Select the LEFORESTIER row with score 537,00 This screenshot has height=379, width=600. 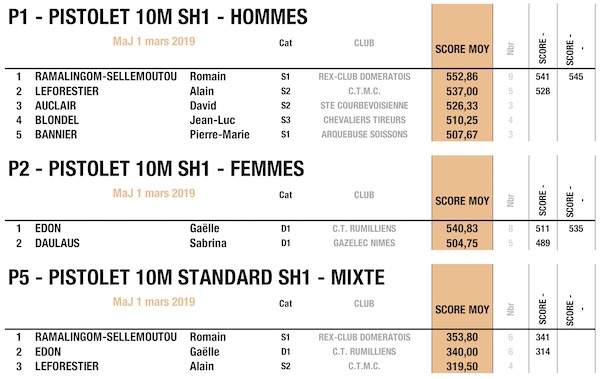300,91
